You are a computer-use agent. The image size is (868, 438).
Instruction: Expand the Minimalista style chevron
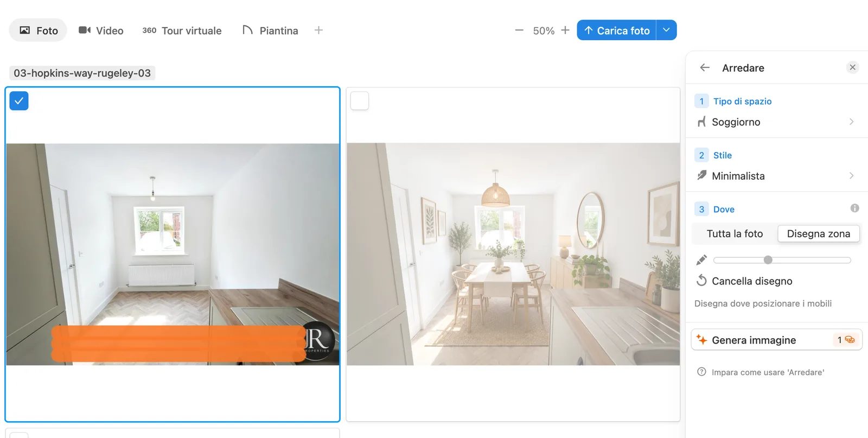pyautogui.click(x=851, y=175)
